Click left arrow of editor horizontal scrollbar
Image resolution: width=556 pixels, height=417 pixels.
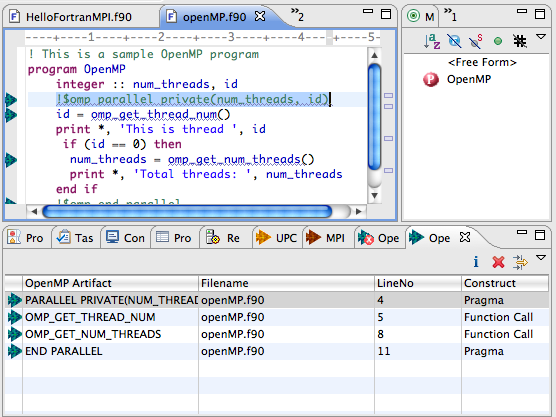[x=34, y=211]
